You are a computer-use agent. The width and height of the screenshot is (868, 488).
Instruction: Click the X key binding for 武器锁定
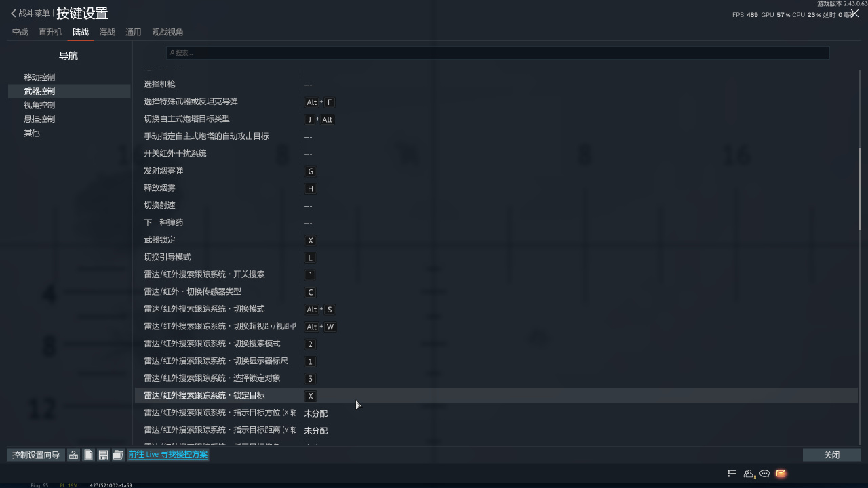(x=311, y=241)
